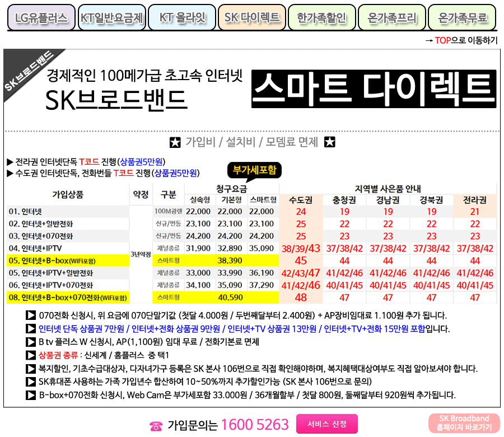Switch to the 온가족프리 tab

[x=391, y=18]
